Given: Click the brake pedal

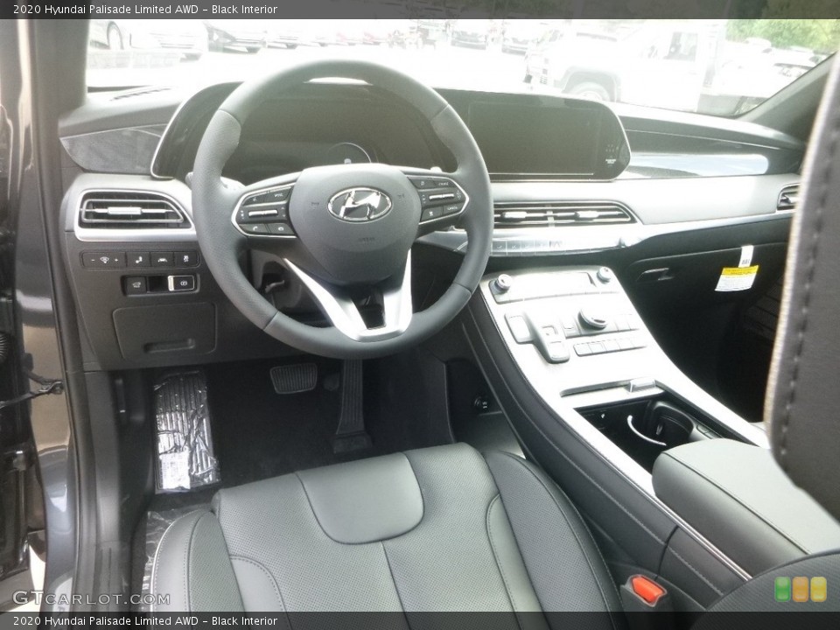Looking at the screenshot, I should [294, 378].
